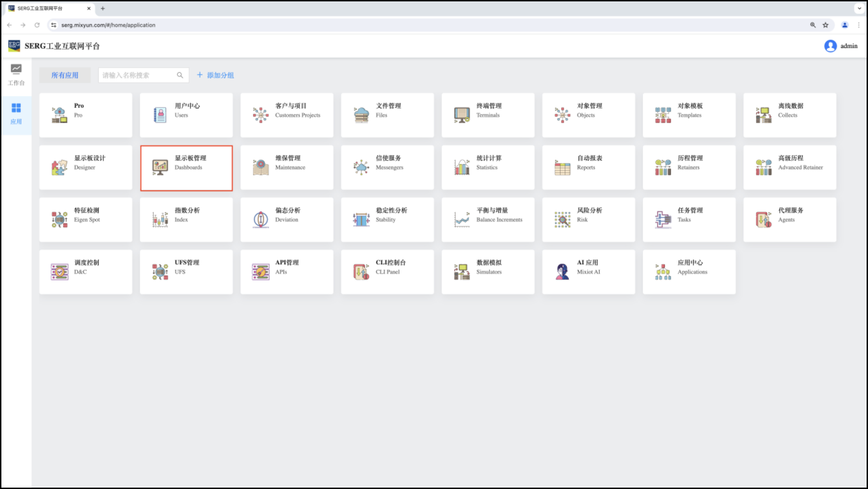Bookmark this page with the star

click(x=825, y=25)
